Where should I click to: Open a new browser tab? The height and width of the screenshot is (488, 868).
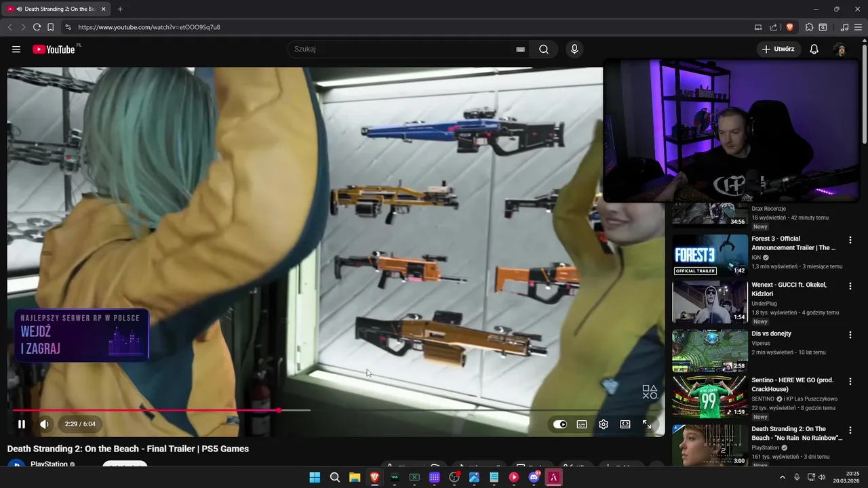tap(120, 9)
